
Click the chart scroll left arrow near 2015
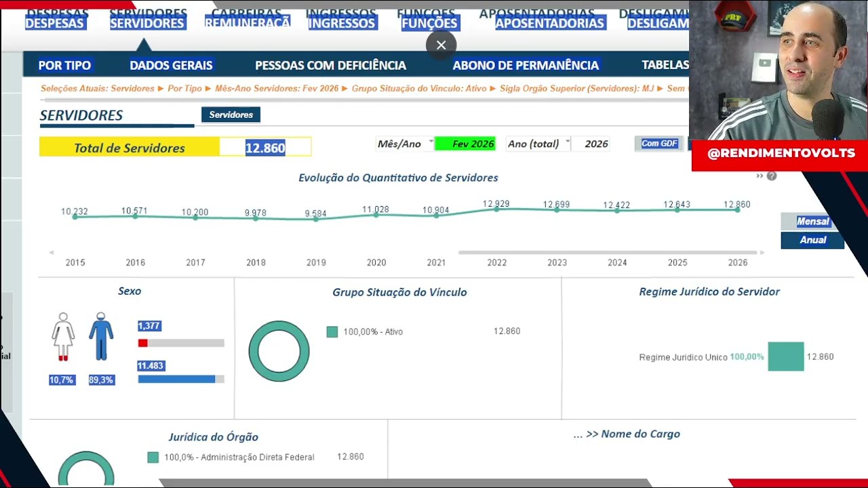coord(51,253)
